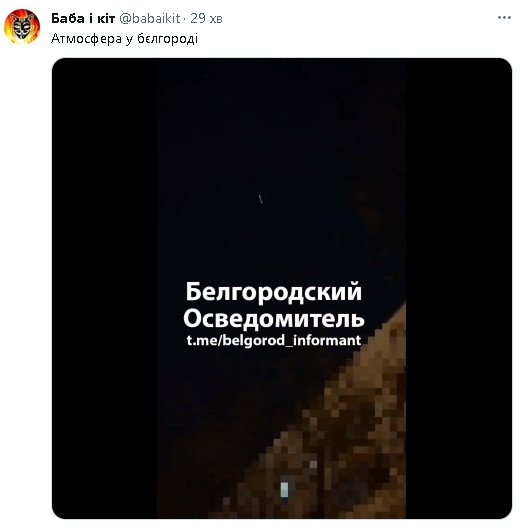
Task: Click the bright lit window on the building
Action: click(x=285, y=490)
